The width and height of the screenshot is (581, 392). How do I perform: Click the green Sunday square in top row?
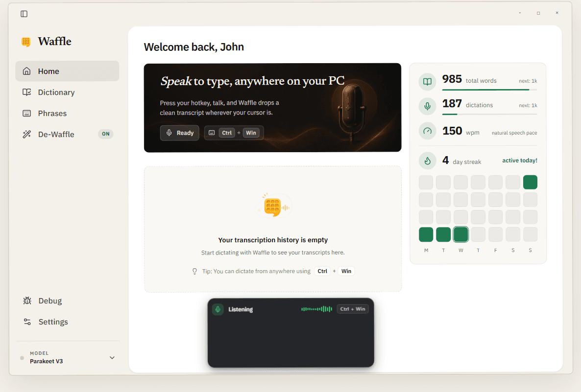tap(530, 182)
